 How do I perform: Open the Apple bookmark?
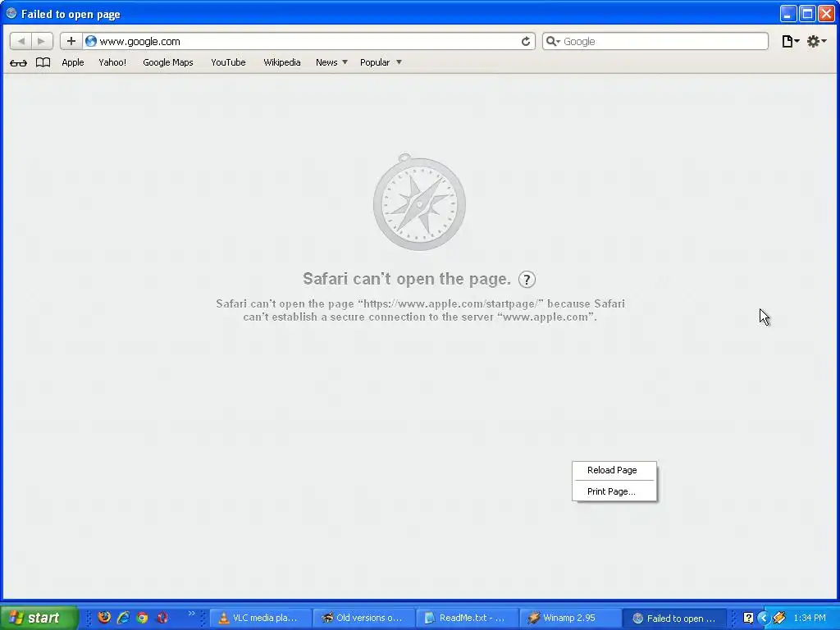point(73,62)
